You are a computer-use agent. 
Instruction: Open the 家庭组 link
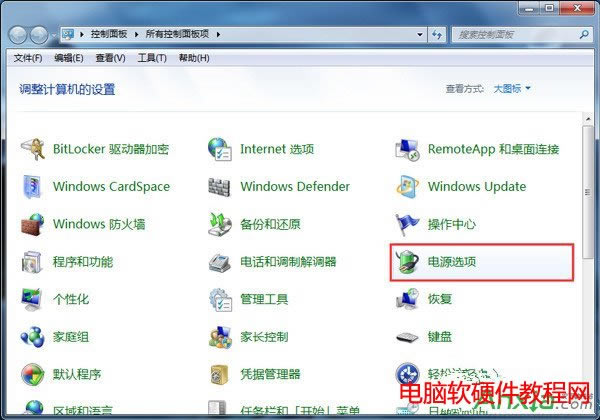(x=71, y=337)
